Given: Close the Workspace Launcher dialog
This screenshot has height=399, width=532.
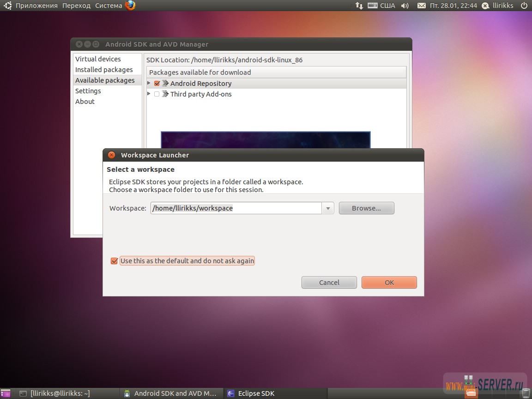Looking at the screenshot, I should (111, 155).
